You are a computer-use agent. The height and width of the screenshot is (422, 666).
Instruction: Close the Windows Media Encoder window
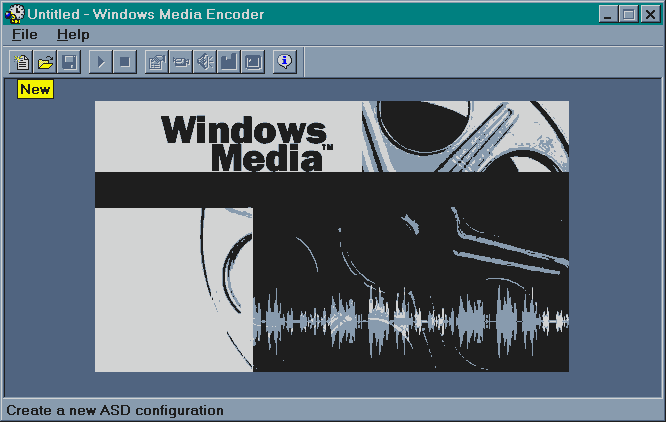pos(649,14)
